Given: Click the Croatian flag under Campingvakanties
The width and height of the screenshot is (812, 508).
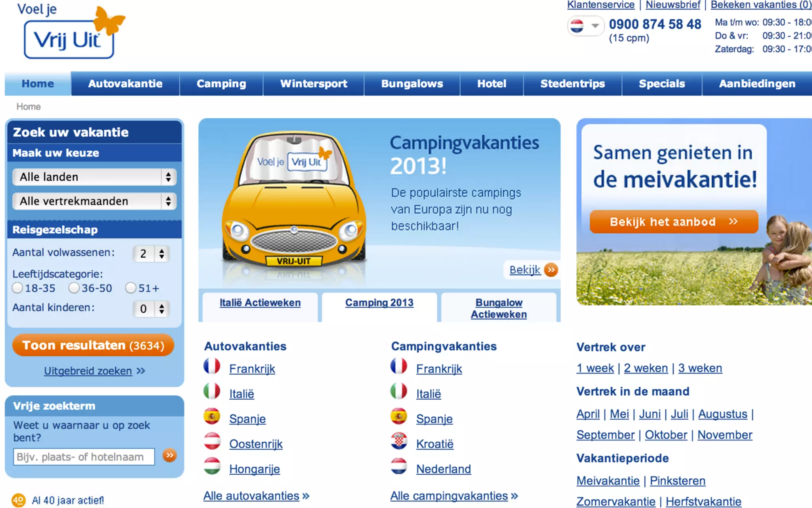Looking at the screenshot, I should [399, 441].
